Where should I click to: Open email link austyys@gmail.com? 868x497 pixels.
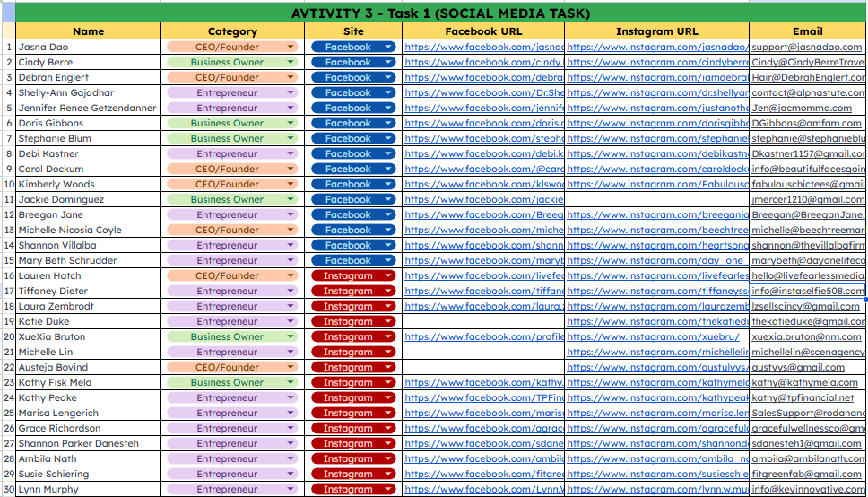pos(798,367)
